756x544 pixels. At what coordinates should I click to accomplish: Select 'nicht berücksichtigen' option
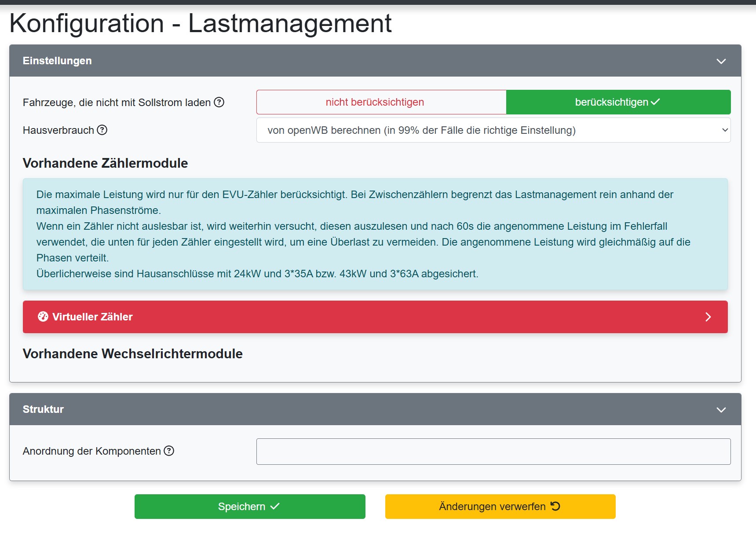[381, 102]
